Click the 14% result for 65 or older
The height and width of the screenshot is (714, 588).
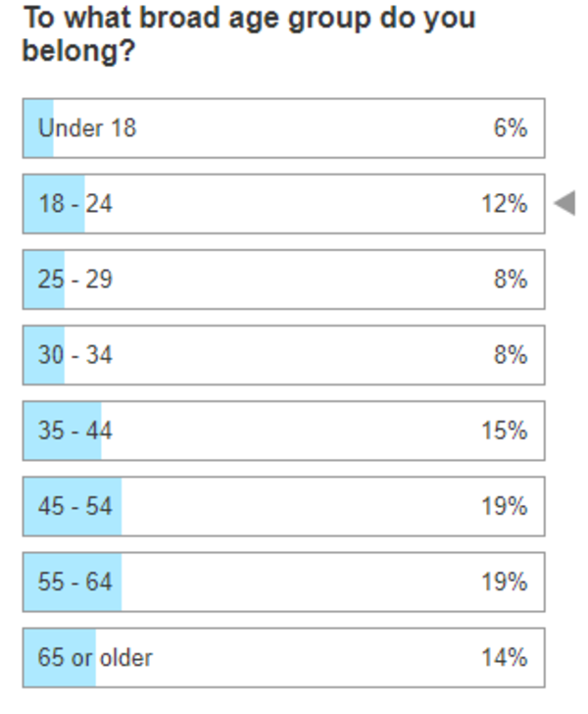tap(505, 657)
